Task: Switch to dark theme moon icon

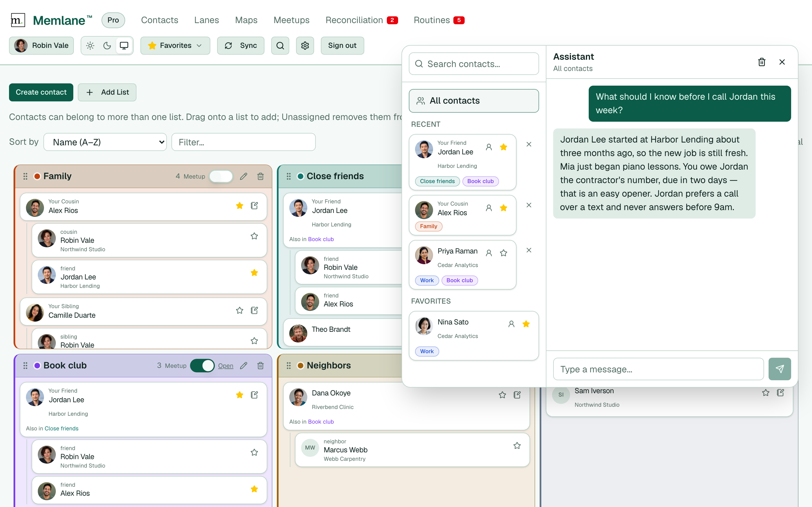Action: 107,46
